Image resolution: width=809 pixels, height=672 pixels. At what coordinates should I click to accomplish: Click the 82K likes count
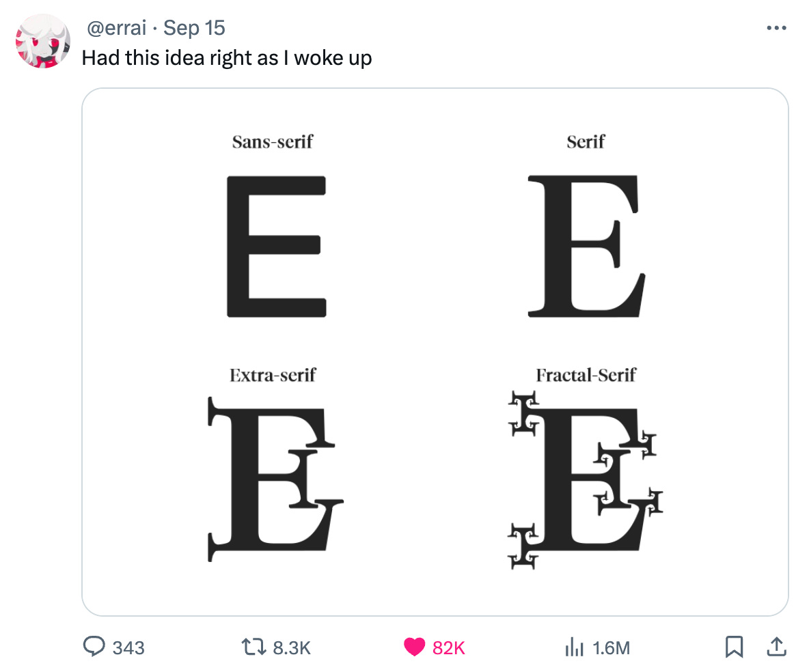tap(449, 648)
